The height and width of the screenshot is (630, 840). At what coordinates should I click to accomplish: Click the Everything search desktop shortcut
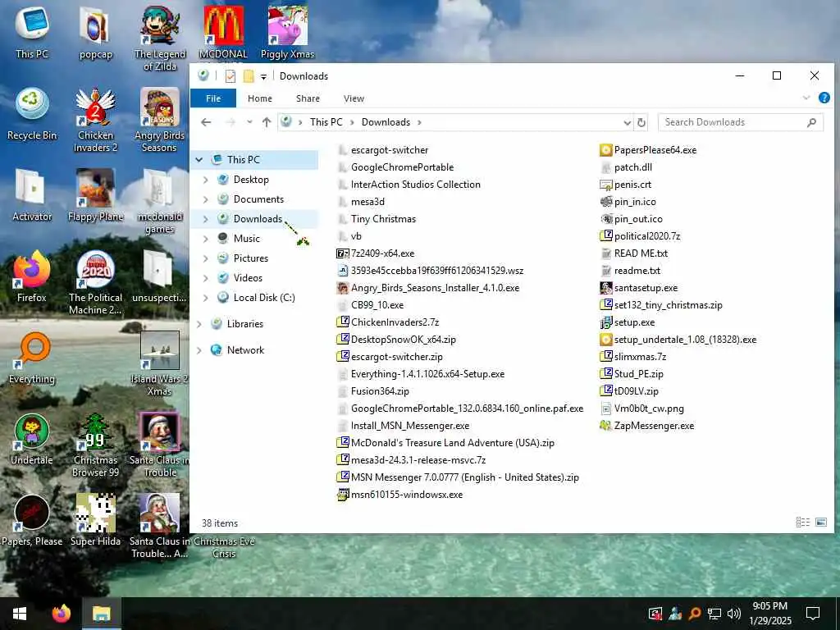point(32,358)
